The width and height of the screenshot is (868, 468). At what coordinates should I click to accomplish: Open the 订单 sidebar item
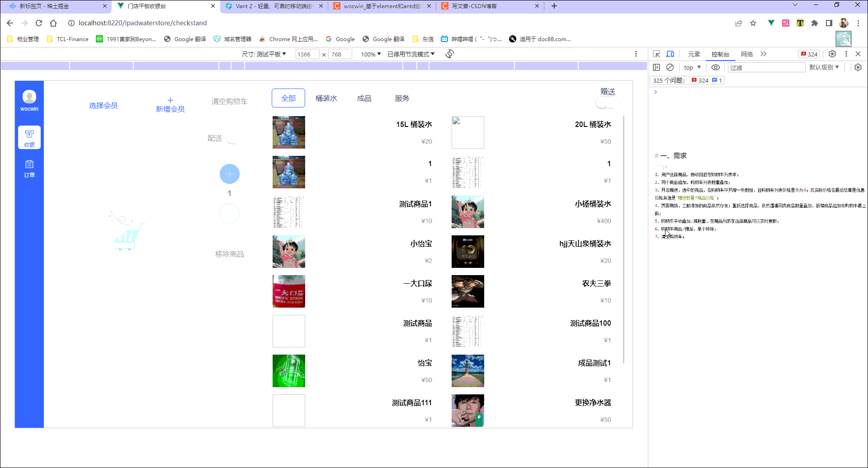(29, 168)
